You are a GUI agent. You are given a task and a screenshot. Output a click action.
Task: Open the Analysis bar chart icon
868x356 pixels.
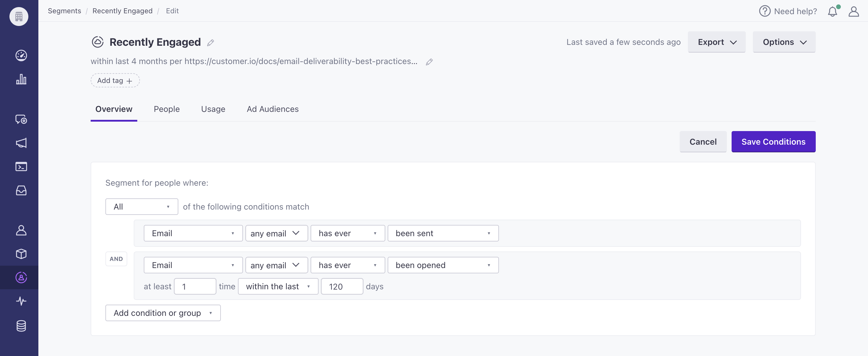(21, 79)
